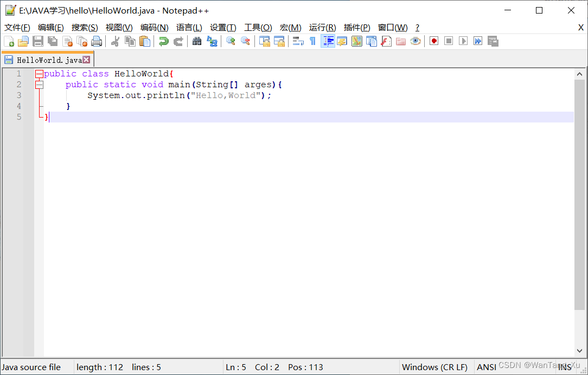
Task: Click line number 3 in margin
Action: pos(19,95)
